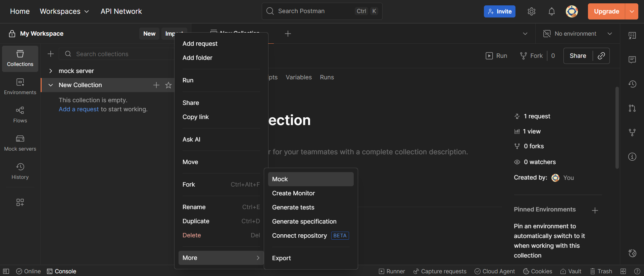644x276 pixels.
Task: Select Mock in the submenu
Action: coord(311,179)
